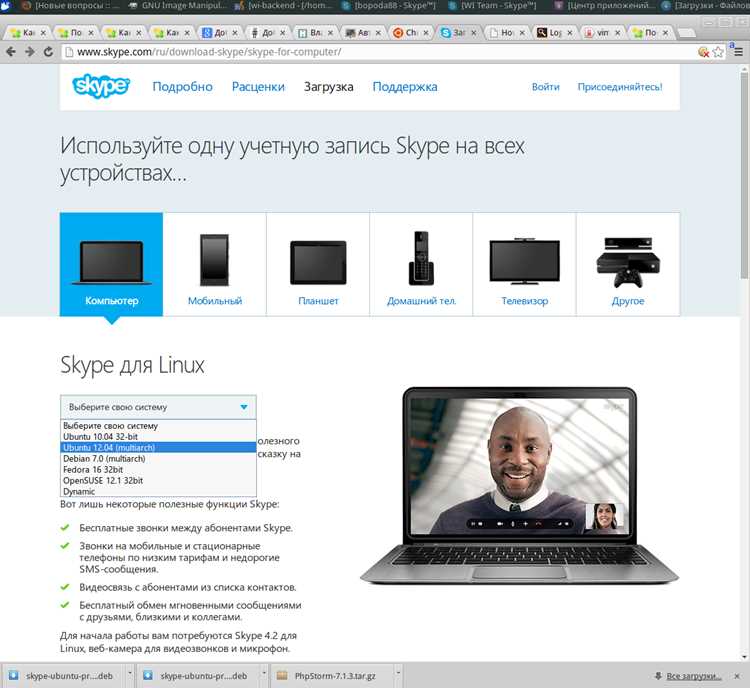
Task: Click the Войти sign-in link
Action: coord(545,87)
